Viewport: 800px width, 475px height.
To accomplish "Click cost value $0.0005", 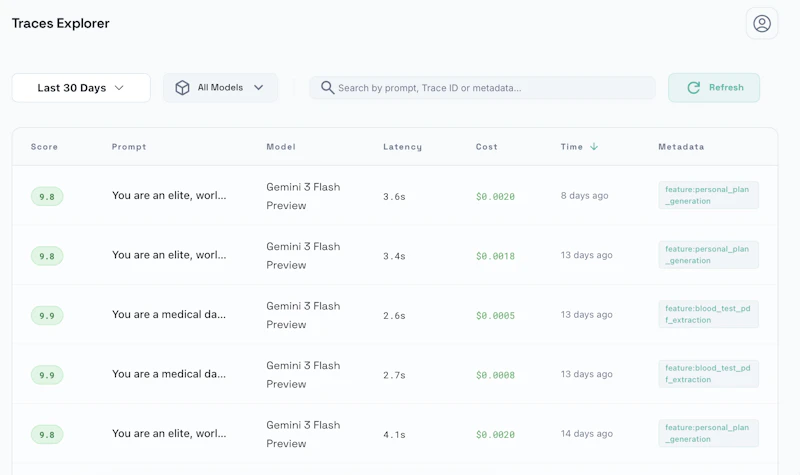I will click(495, 316).
